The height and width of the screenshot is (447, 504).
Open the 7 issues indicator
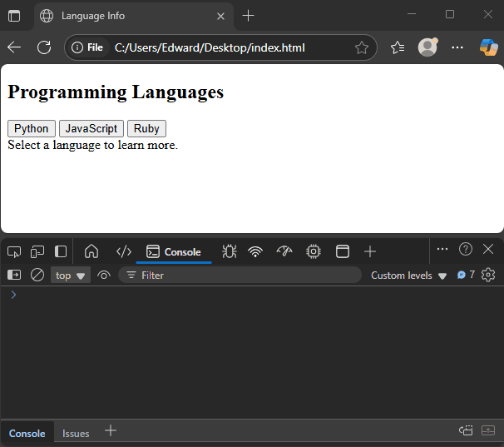click(x=466, y=275)
